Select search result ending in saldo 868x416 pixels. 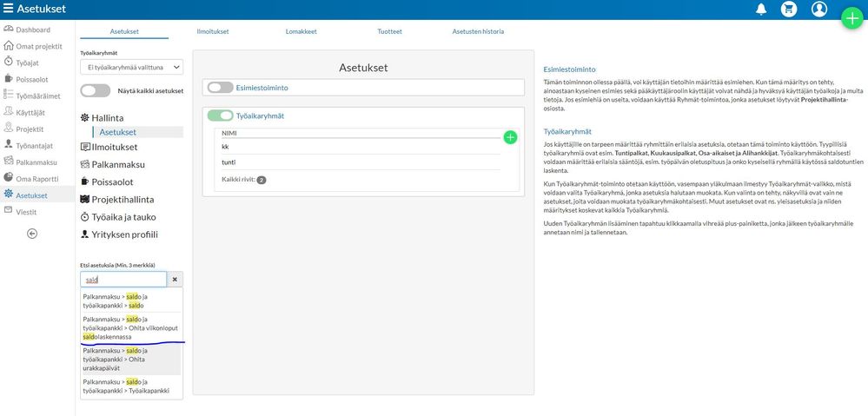point(131,300)
